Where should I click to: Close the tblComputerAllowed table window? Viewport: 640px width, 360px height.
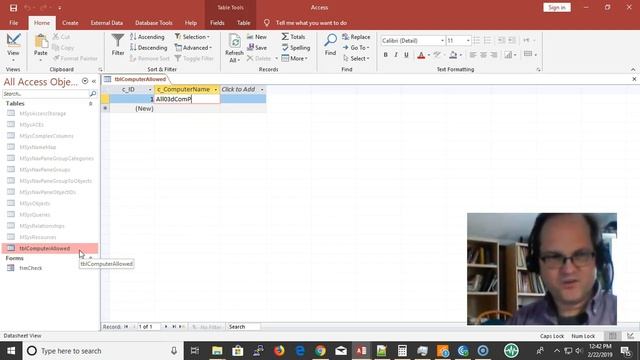[634, 79]
